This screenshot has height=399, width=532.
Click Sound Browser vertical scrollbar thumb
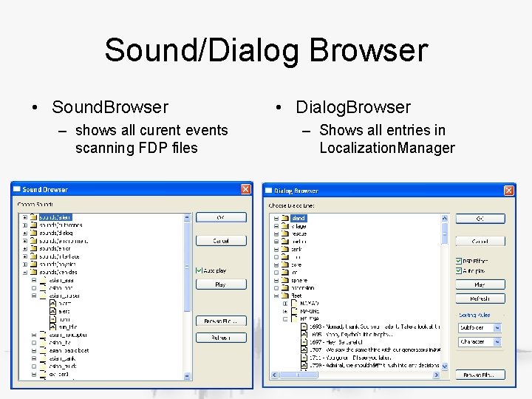(x=187, y=267)
